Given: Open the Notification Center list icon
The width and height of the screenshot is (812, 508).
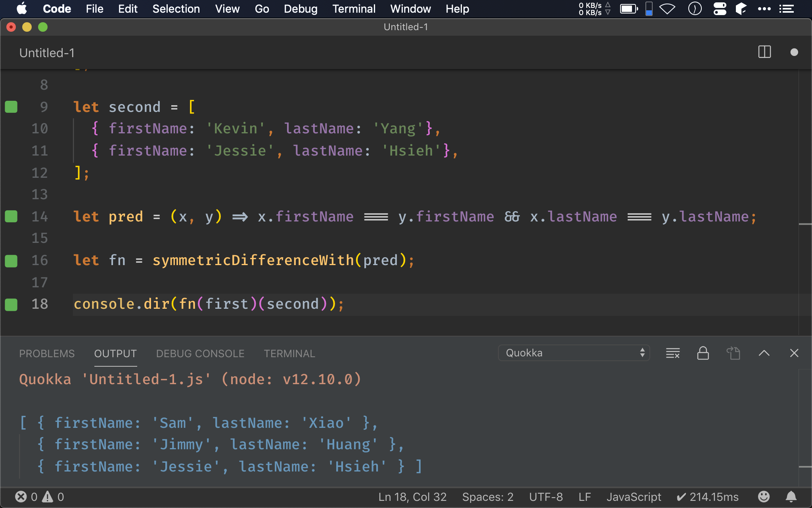Looking at the screenshot, I should coord(787,9).
